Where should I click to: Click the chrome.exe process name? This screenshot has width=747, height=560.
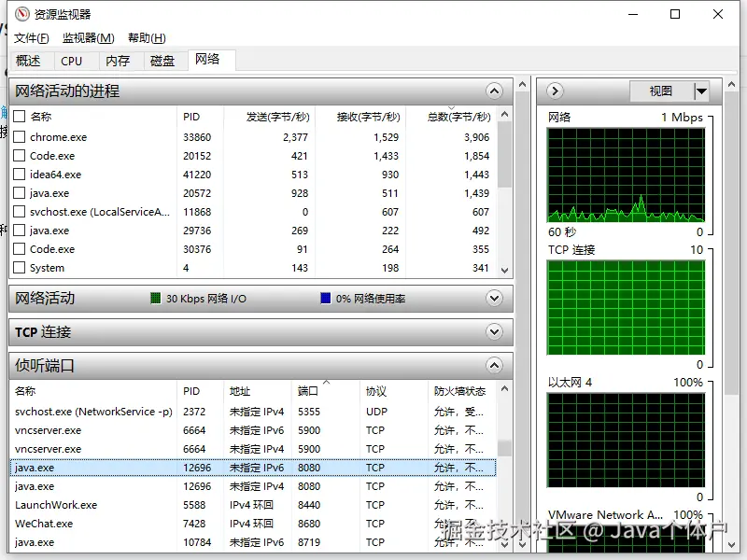[58, 137]
